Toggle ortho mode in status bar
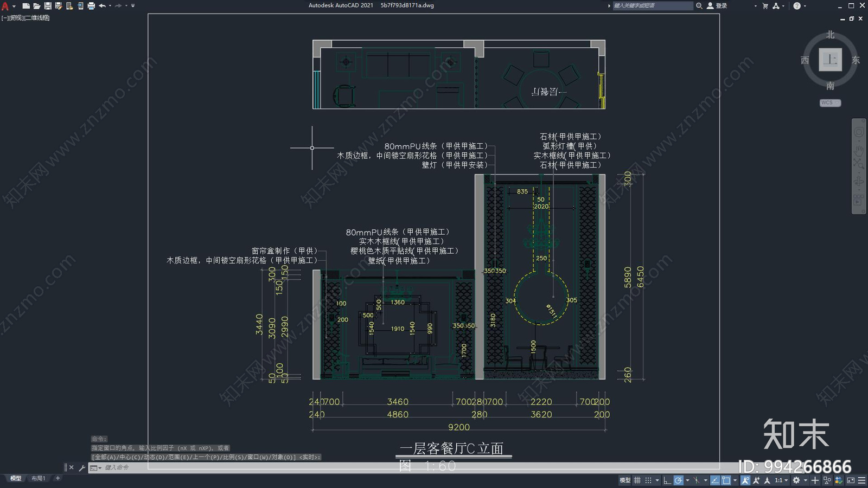 tap(667, 480)
